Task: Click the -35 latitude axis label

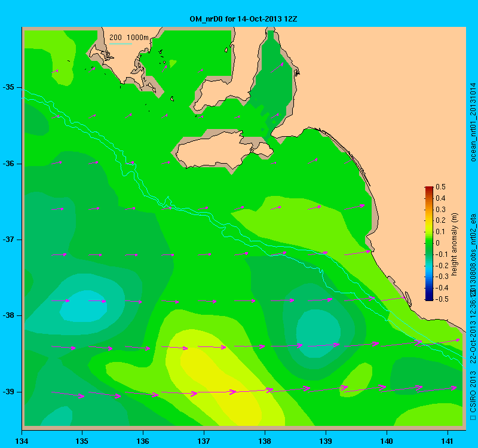Action: click(x=8, y=87)
